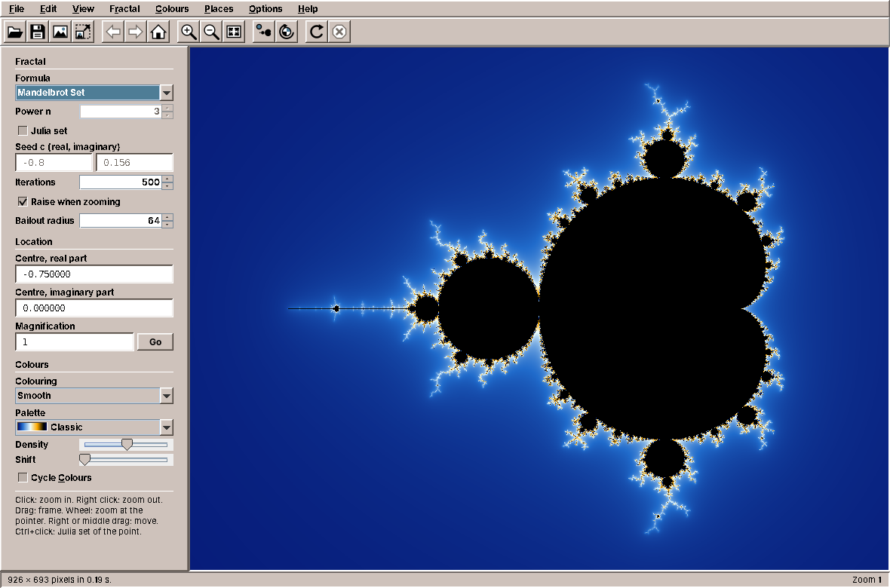Click the Magnification input field

tap(75, 341)
